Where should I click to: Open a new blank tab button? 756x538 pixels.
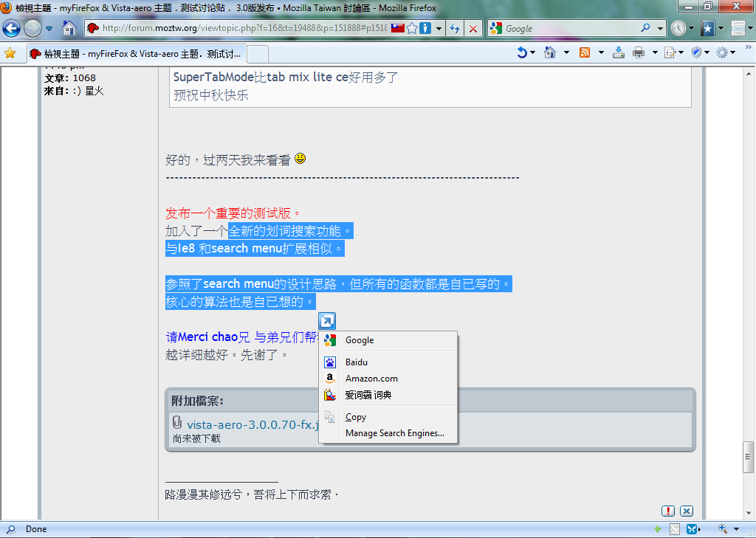pos(258,54)
